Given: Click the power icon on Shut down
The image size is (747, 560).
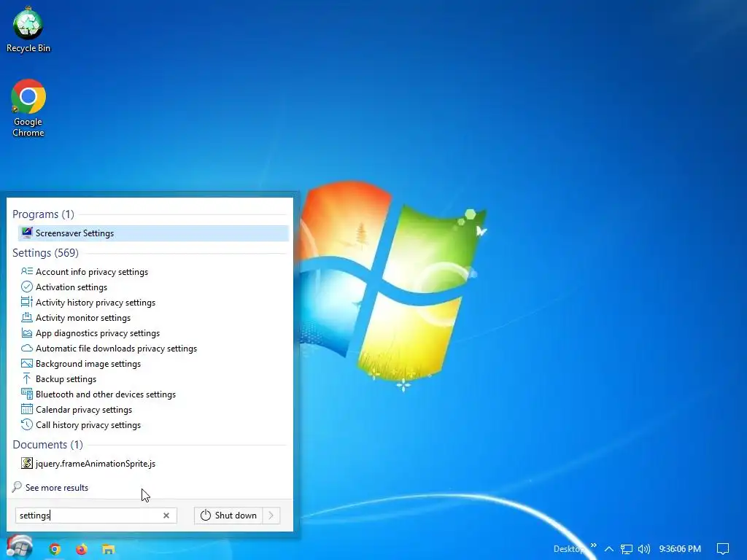Looking at the screenshot, I should coord(205,516).
